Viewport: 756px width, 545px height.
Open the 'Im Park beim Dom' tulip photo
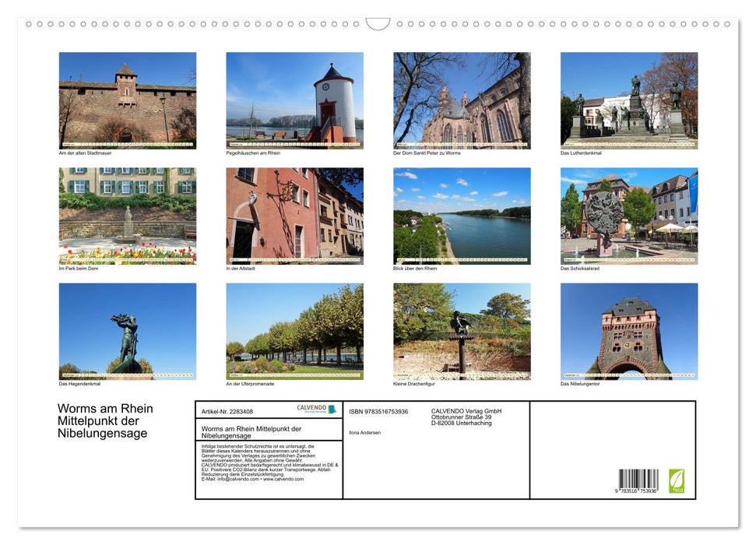coord(127,216)
